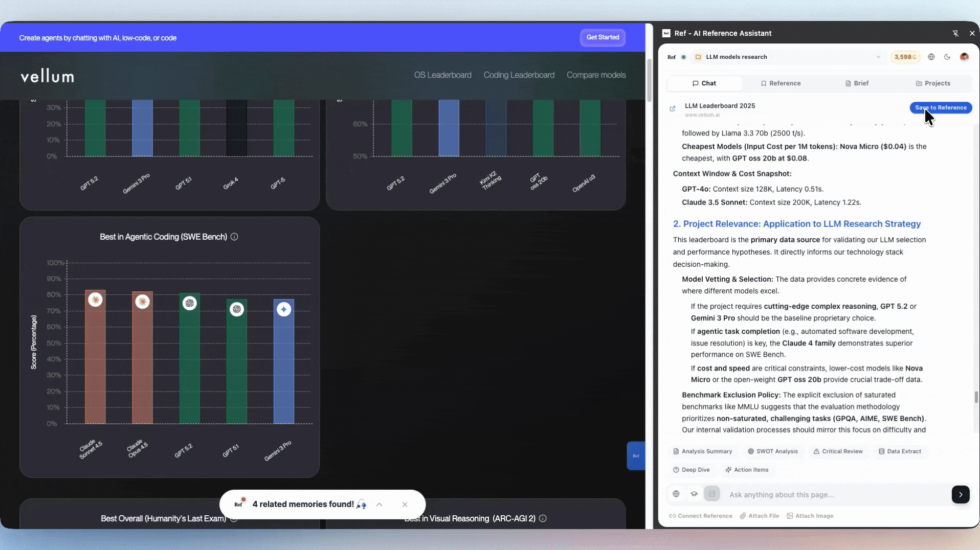The image size is (980, 550).
Task: Click the language globe icon in header
Action: click(x=931, y=57)
